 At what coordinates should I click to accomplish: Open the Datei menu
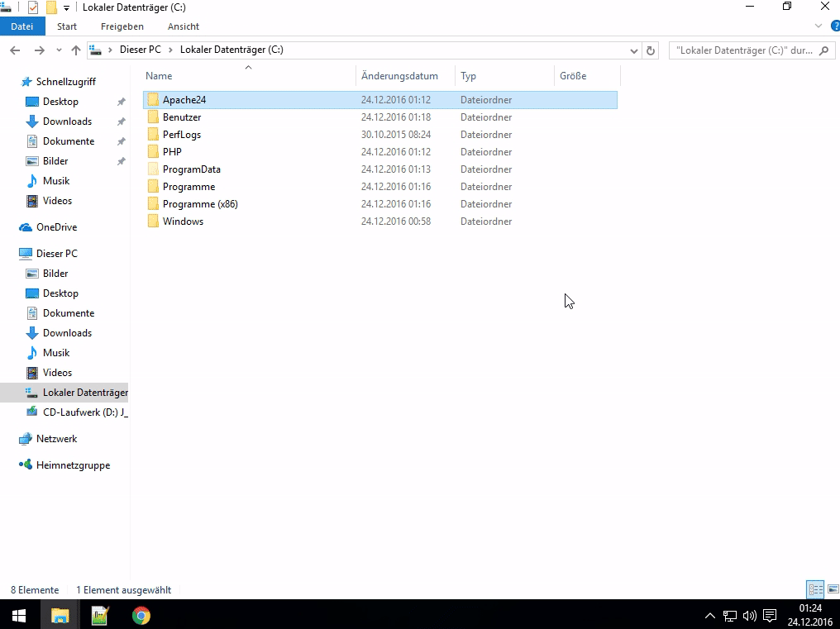point(22,26)
